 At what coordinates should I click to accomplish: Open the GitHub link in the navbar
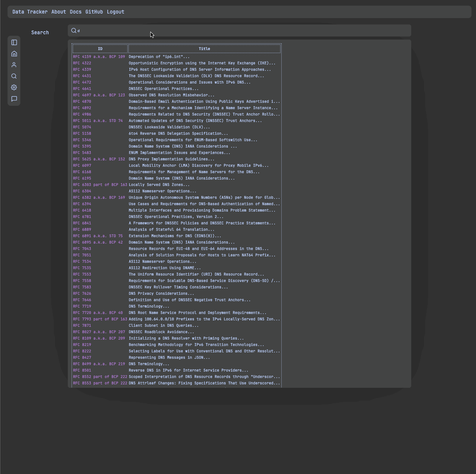point(94,12)
